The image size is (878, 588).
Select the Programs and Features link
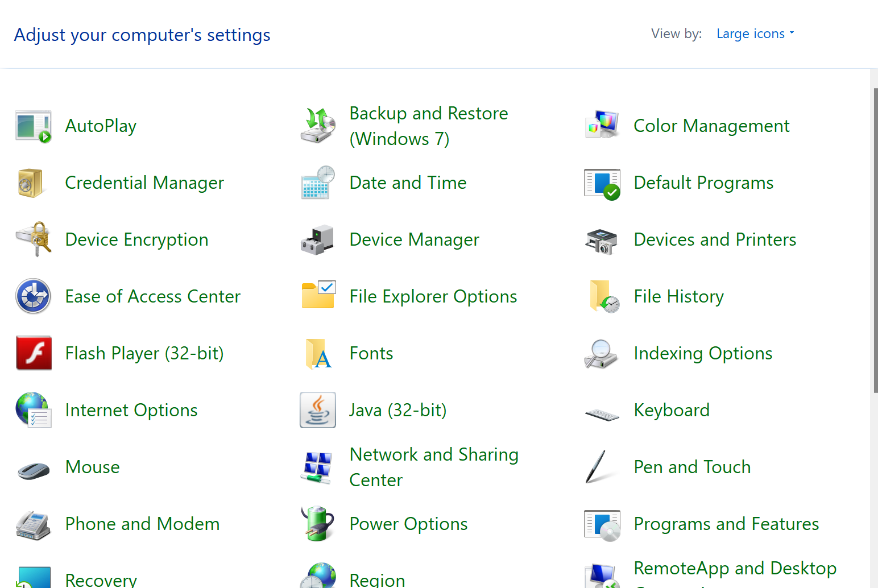[726, 524]
